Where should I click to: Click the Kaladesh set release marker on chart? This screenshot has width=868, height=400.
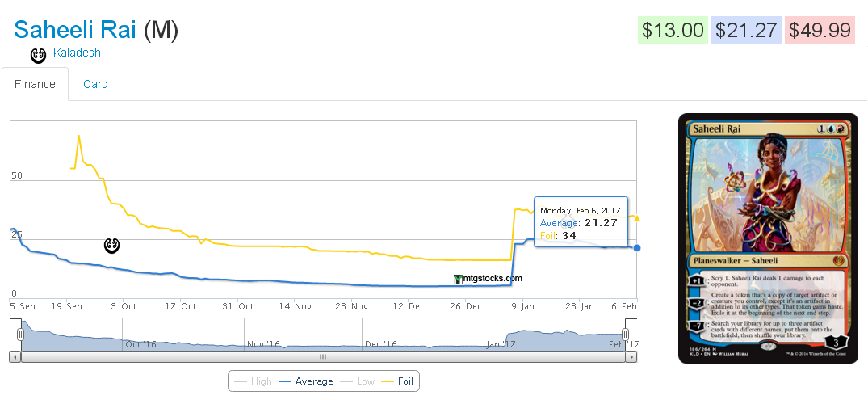(111, 245)
